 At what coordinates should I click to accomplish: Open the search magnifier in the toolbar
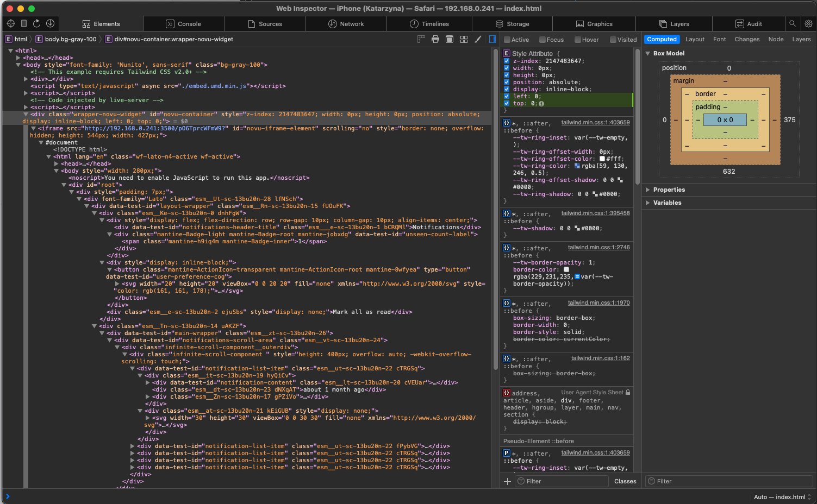[x=793, y=23]
